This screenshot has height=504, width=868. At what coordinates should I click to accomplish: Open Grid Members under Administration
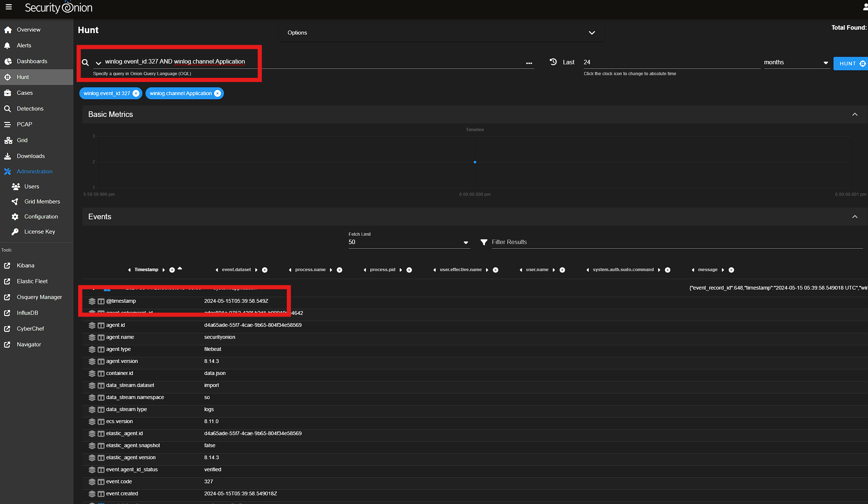click(x=42, y=202)
